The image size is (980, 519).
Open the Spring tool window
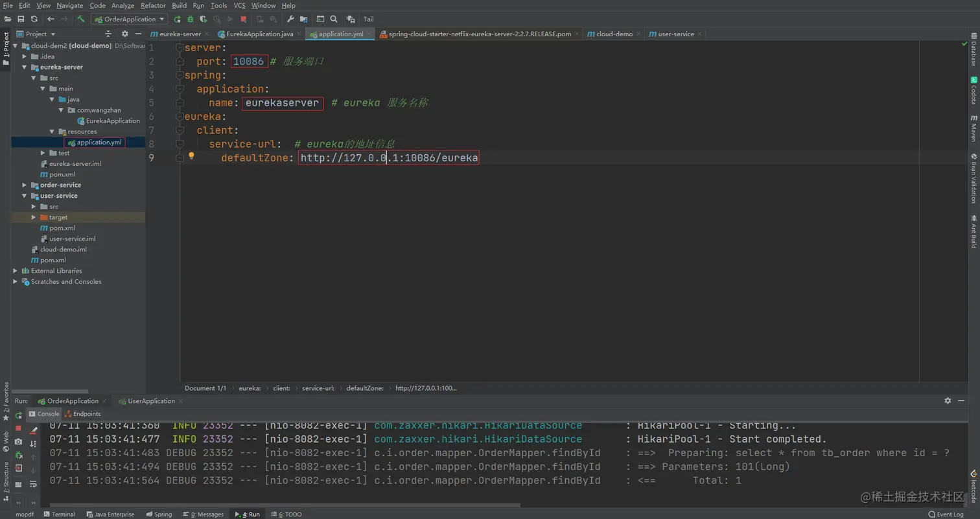[159, 514]
